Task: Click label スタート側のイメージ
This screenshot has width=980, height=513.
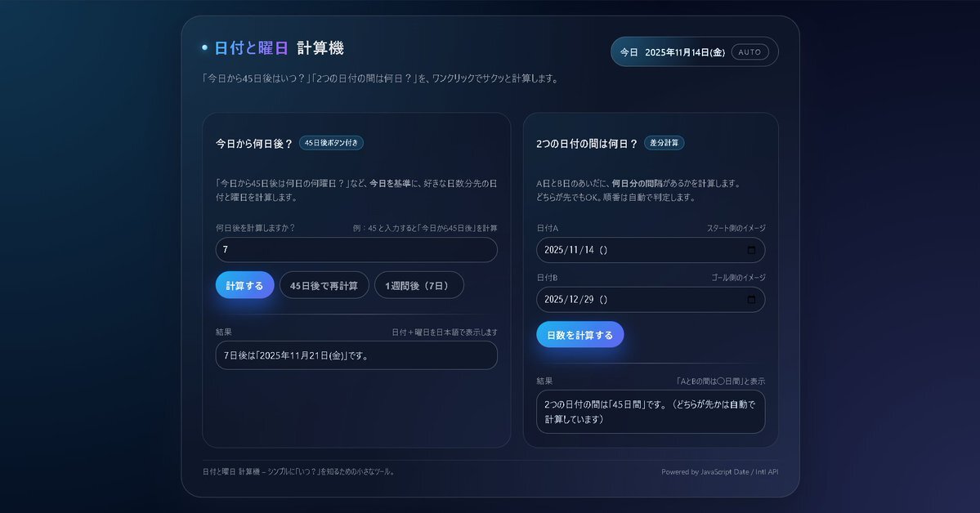Action: 736,228
